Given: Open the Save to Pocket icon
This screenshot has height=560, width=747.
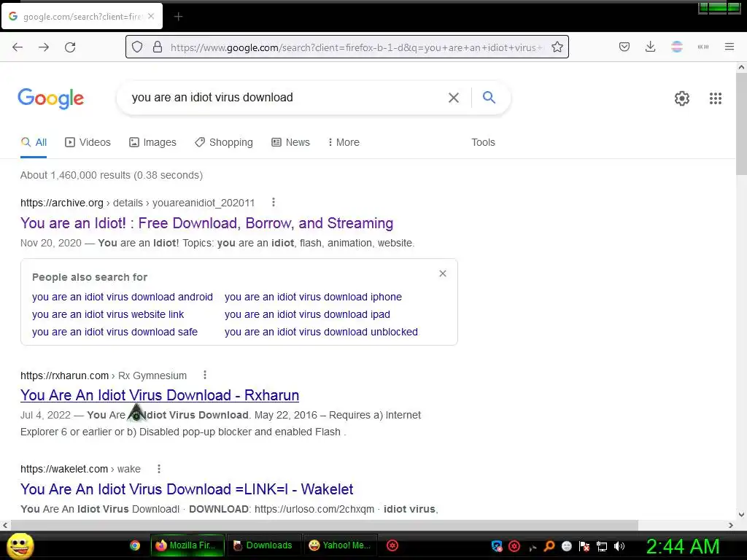Looking at the screenshot, I should pos(624,47).
